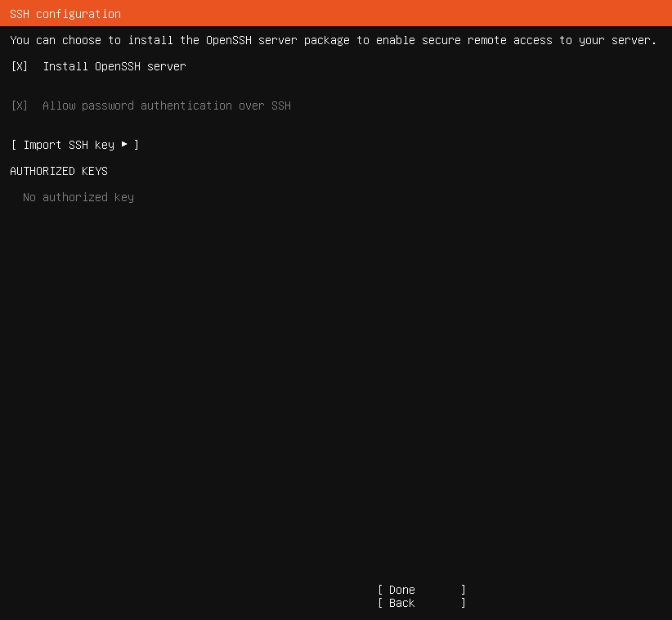Toggle the Install OpenSSH server checkbox

20,66
